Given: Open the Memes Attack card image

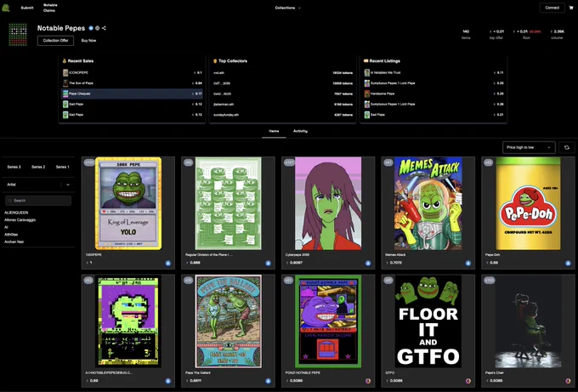Looking at the screenshot, I should (x=428, y=203).
